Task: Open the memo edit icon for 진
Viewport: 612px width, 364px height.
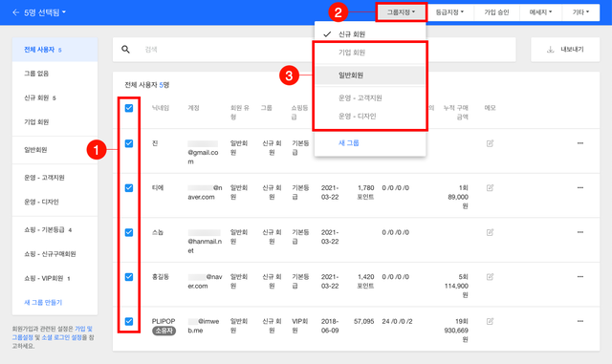Action: coord(490,143)
